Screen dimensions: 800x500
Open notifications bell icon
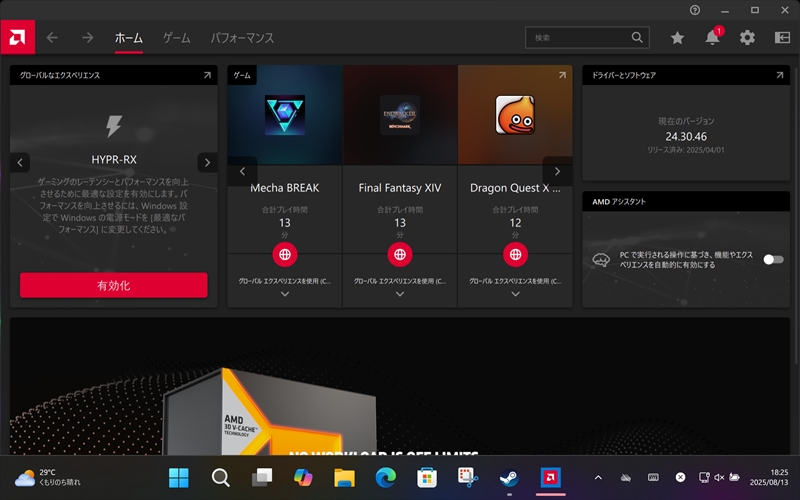coord(712,37)
